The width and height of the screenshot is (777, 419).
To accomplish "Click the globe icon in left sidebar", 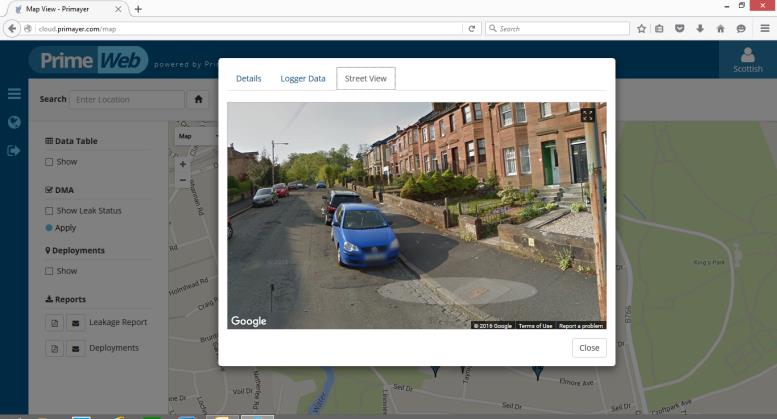I will 14,122.
